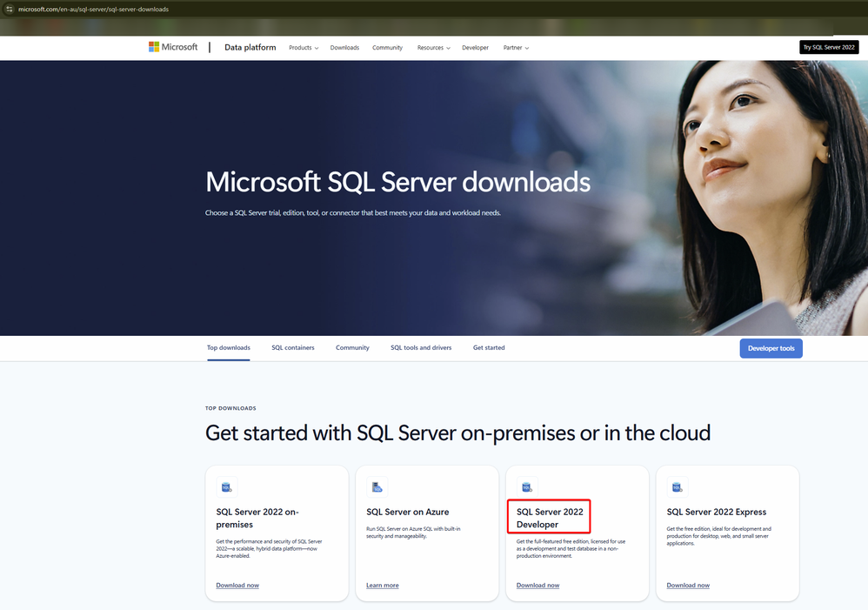
Task: Click the SQL Server on Azure heading
Action: pyautogui.click(x=407, y=512)
